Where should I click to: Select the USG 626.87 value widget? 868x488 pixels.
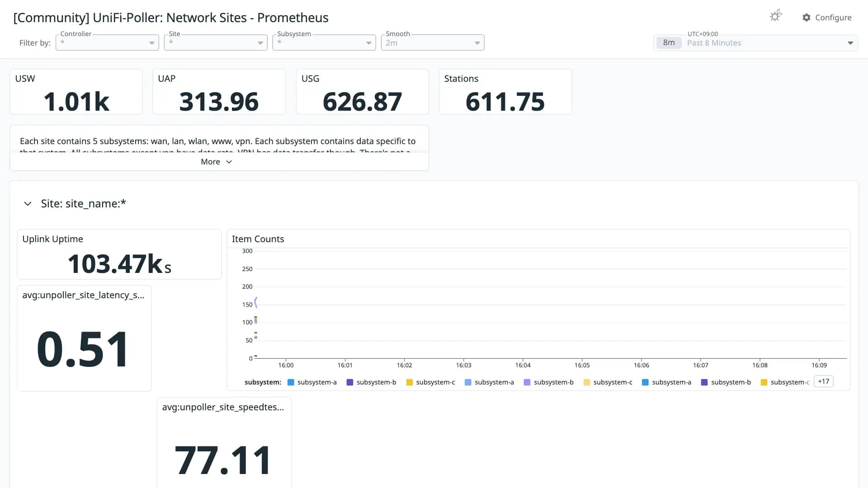[x=362, y=92]
